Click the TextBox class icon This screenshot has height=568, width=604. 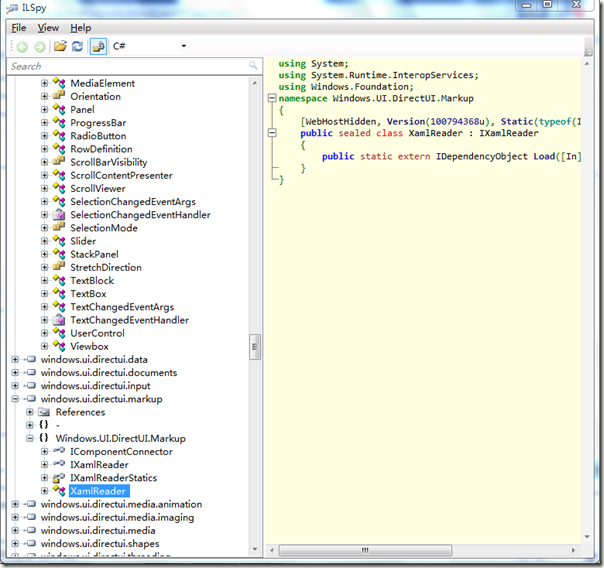pos(59,293)
